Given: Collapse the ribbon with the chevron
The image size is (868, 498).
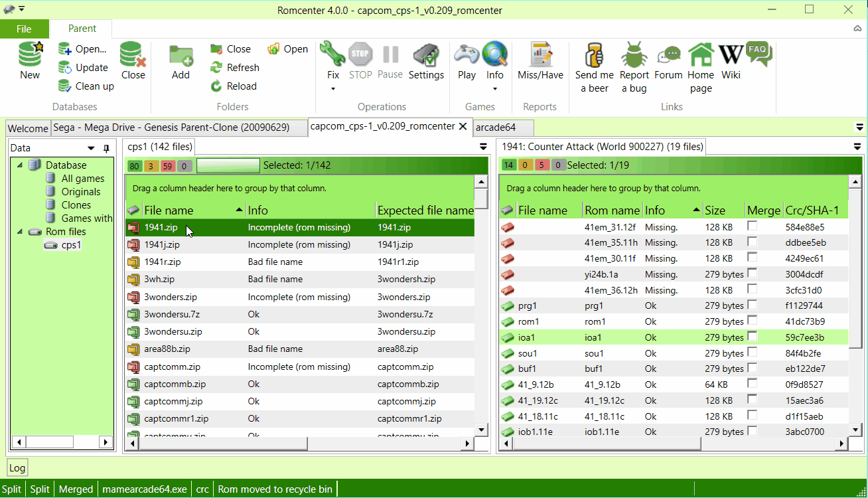Looking at the screenshot, I should tap(857, 29).
